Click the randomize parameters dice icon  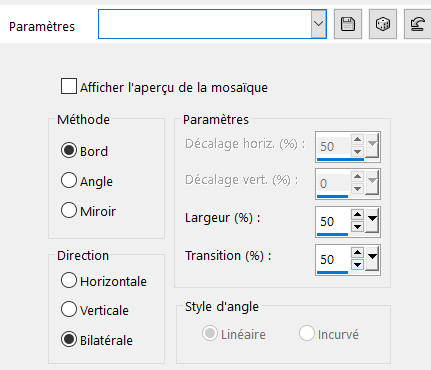tap(383, 24)
